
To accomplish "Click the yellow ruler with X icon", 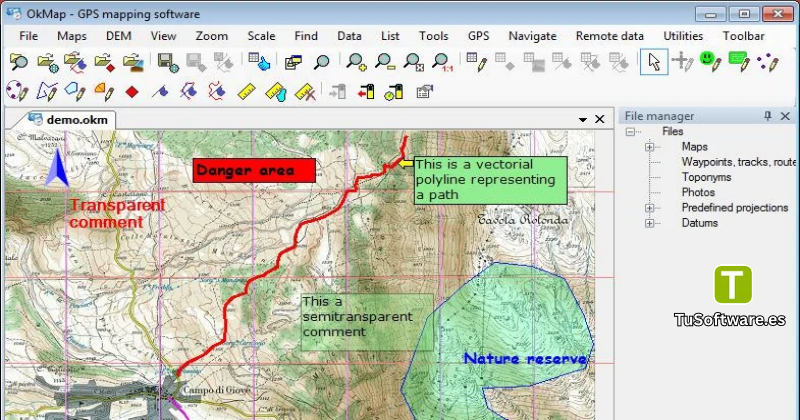I will [305, 92].
